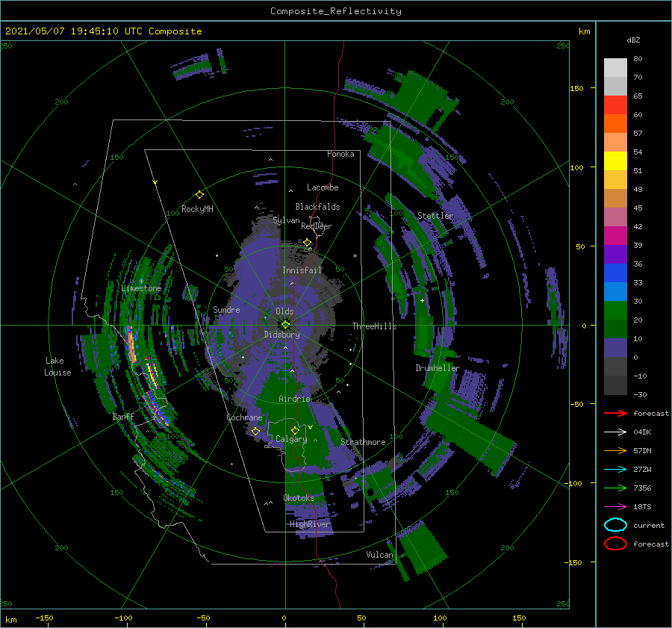
Task: Click the bright yellow swatch in the dBZ scale
Action: point(615,161)
